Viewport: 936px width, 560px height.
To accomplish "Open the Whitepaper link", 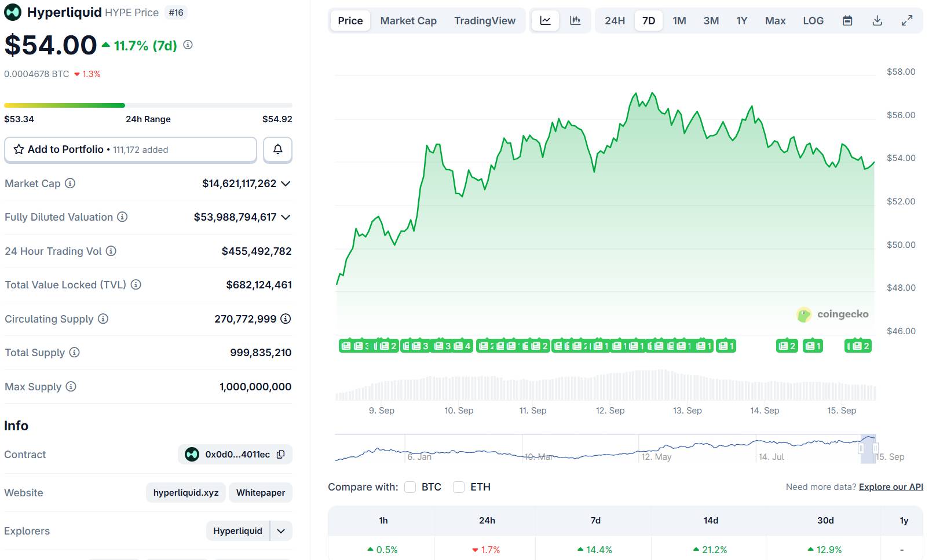I will click(x=261, y=493).
